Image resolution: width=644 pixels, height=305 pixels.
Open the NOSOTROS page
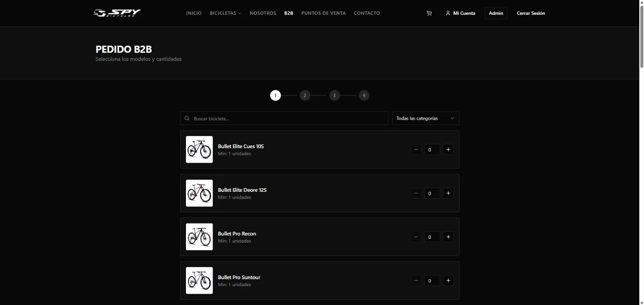[263, 13]
